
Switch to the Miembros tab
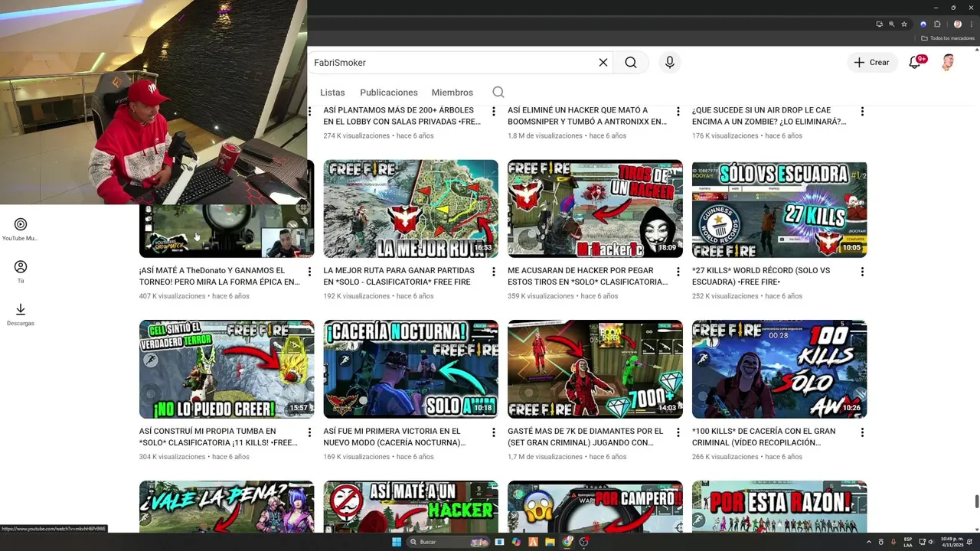click(452, 93)
